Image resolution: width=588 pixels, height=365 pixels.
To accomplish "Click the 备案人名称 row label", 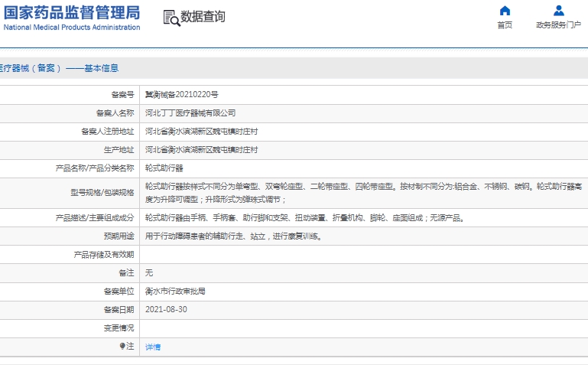I will click(x=115, y=113).
